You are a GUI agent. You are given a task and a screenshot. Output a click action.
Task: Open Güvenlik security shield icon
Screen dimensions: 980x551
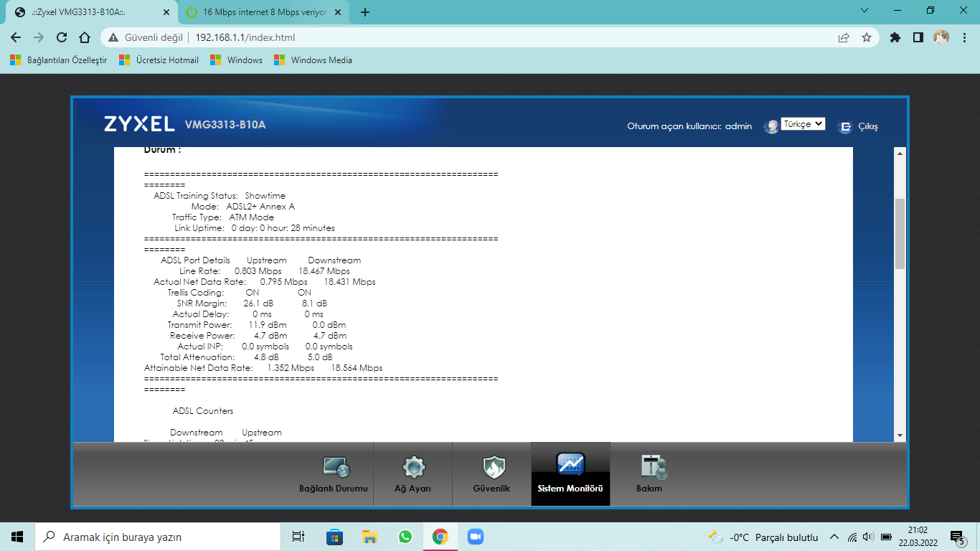point(493,468)
